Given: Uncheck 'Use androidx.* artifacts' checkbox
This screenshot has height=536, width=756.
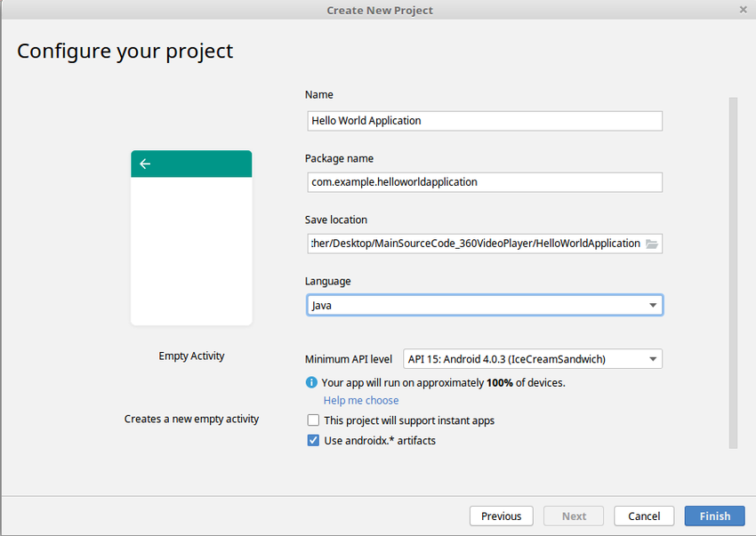Looking at the screenshot, I should pos(313,440).
